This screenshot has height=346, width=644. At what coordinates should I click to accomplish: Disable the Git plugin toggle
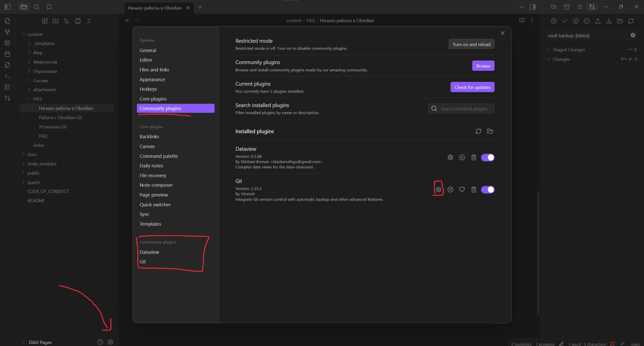pos(488,190)
